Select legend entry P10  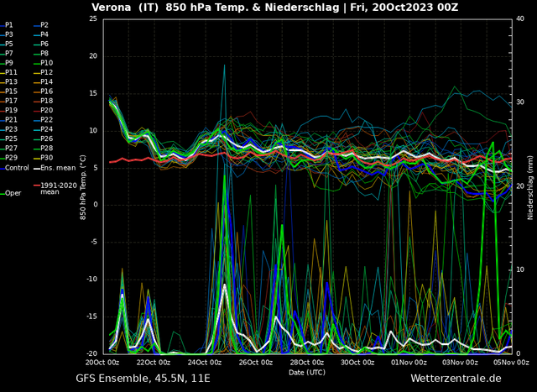(43, 63)
